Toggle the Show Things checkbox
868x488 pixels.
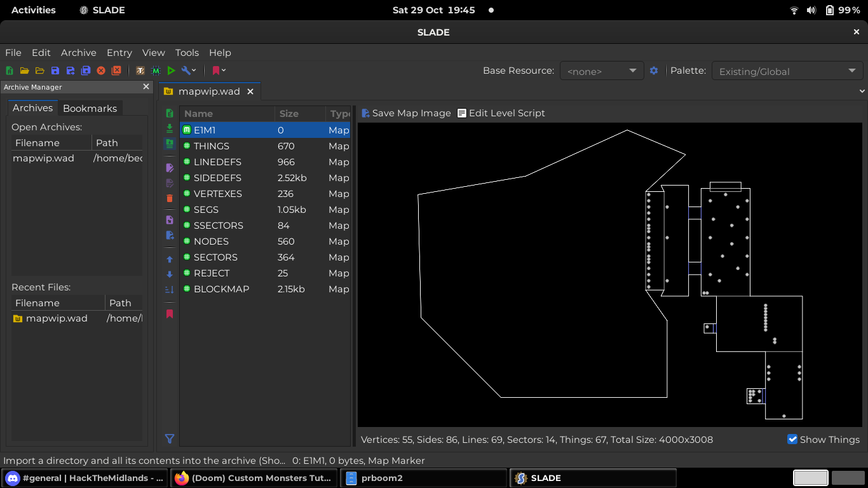point(792,439)
